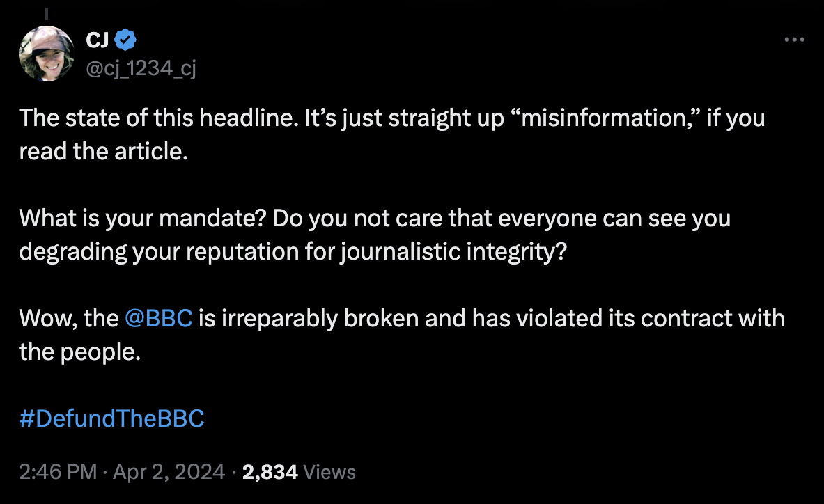Click the display name CJ
The height and width of the screenshot is (504, 824).
96,40
